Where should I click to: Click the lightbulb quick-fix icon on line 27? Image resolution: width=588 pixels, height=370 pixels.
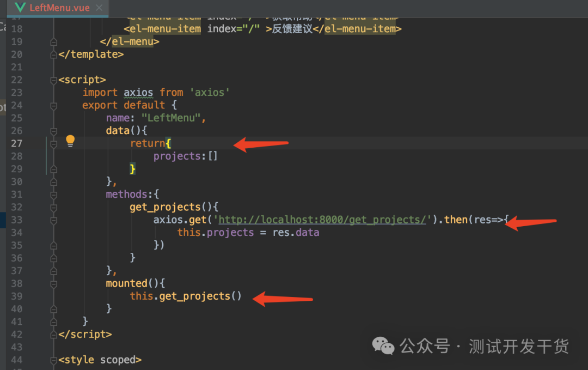click(x=70, y=141)
